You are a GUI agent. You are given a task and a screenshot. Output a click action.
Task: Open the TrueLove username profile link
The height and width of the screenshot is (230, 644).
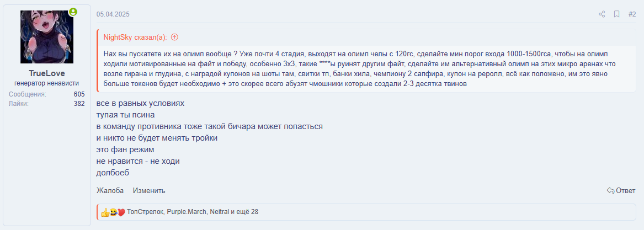point(47,73)
